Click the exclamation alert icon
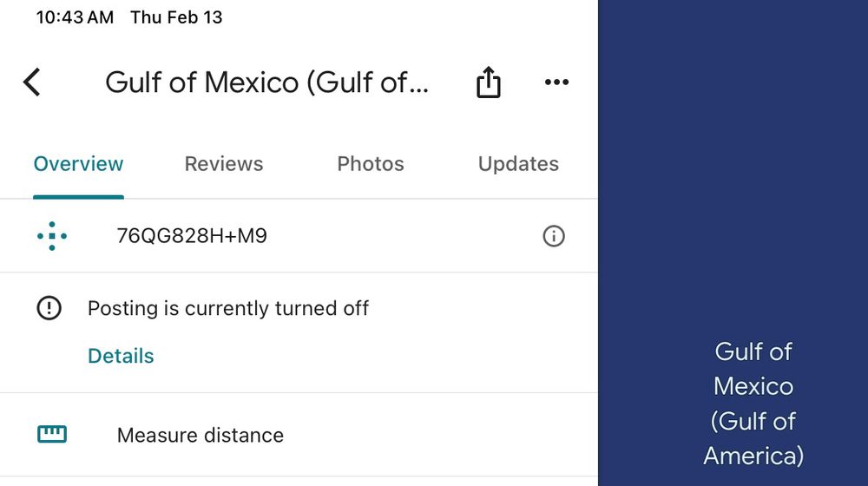This screenshot has height=486, width=868. point(49,308)
